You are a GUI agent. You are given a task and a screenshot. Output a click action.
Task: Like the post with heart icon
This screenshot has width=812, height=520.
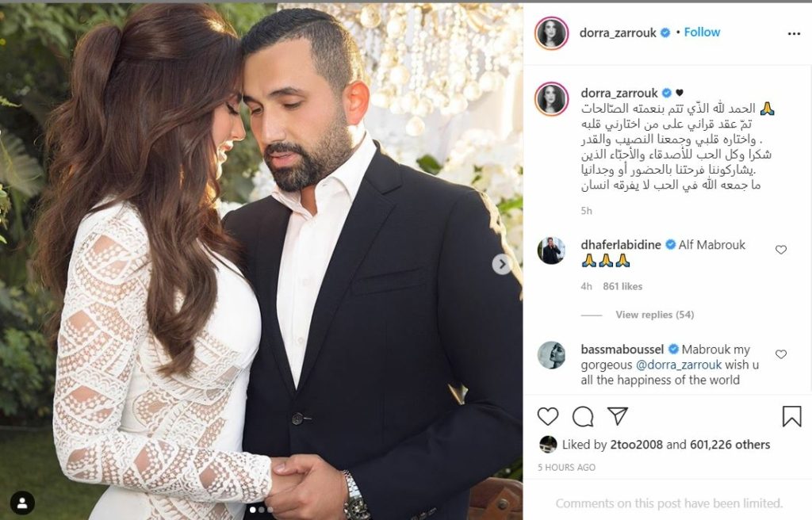547,416
